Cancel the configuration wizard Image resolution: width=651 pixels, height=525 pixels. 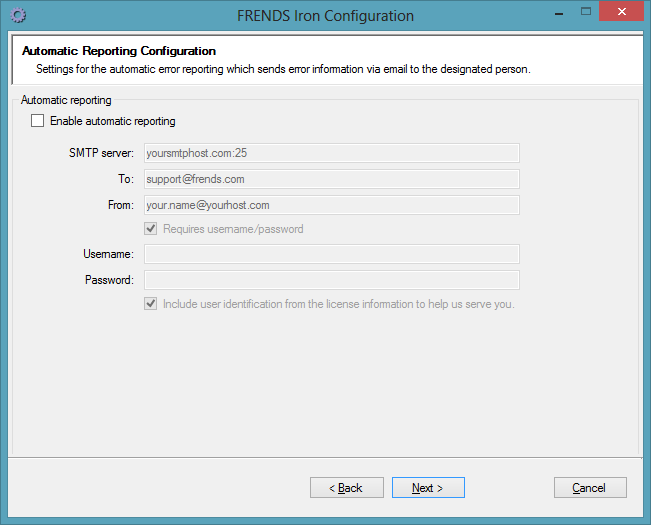[x=590, y=488]
